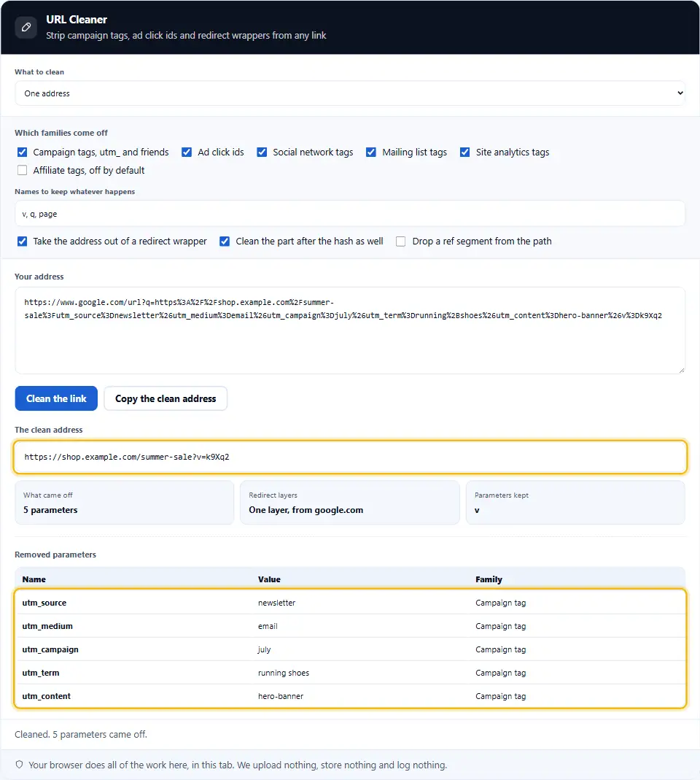Click the shield icon in the privacy footer
This screenshot has width=700, height=780.
click(x=20, y=765)
